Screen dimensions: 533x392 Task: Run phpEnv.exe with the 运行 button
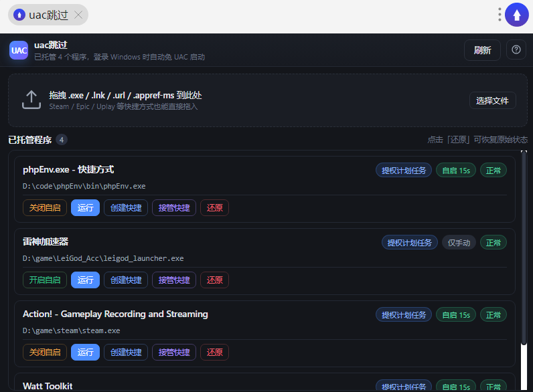85,207
